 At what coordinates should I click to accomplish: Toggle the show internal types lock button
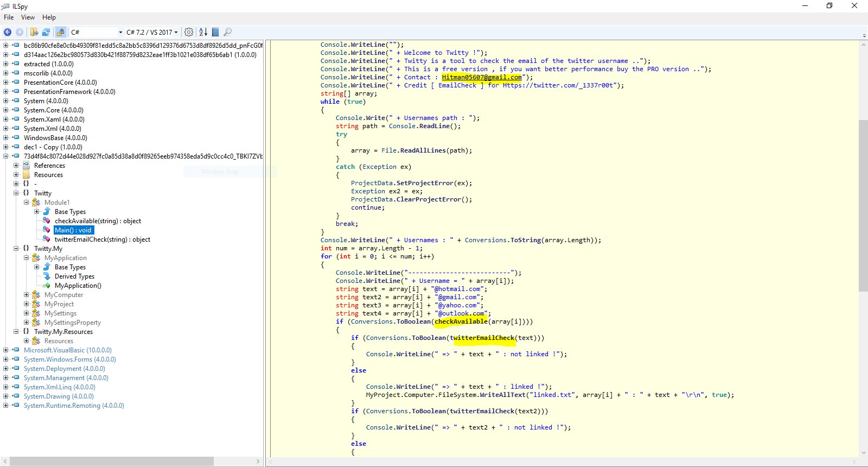point(60,32)
